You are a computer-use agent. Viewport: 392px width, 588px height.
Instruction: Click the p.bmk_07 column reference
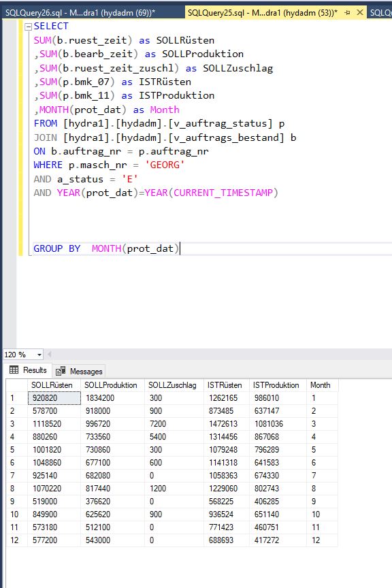86,82
